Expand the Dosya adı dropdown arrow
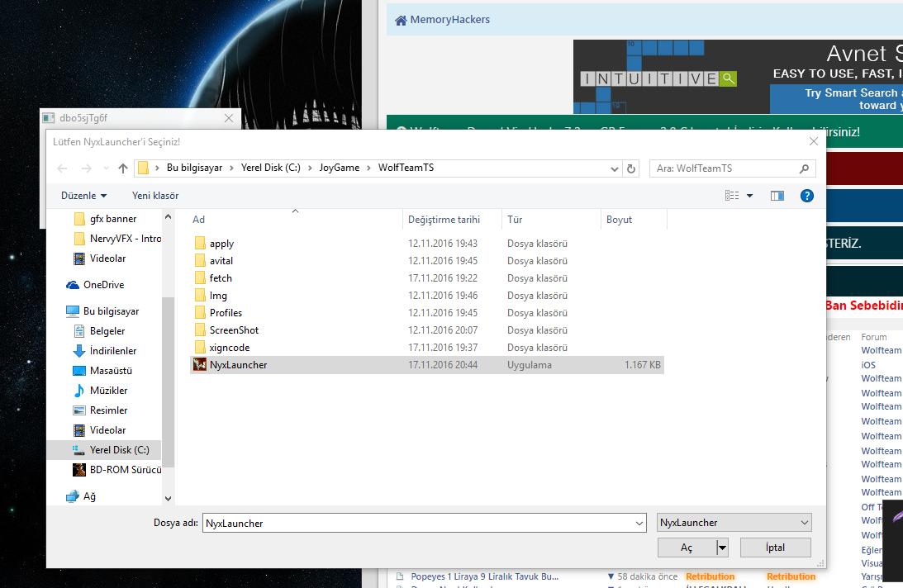The height and width of the screenshot is (588, 903). [639, 523]
